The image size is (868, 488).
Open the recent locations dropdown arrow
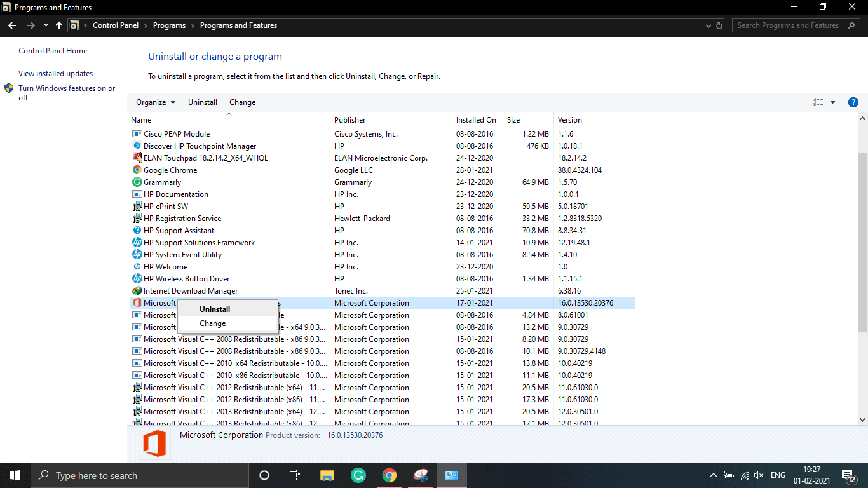point(46,26)
